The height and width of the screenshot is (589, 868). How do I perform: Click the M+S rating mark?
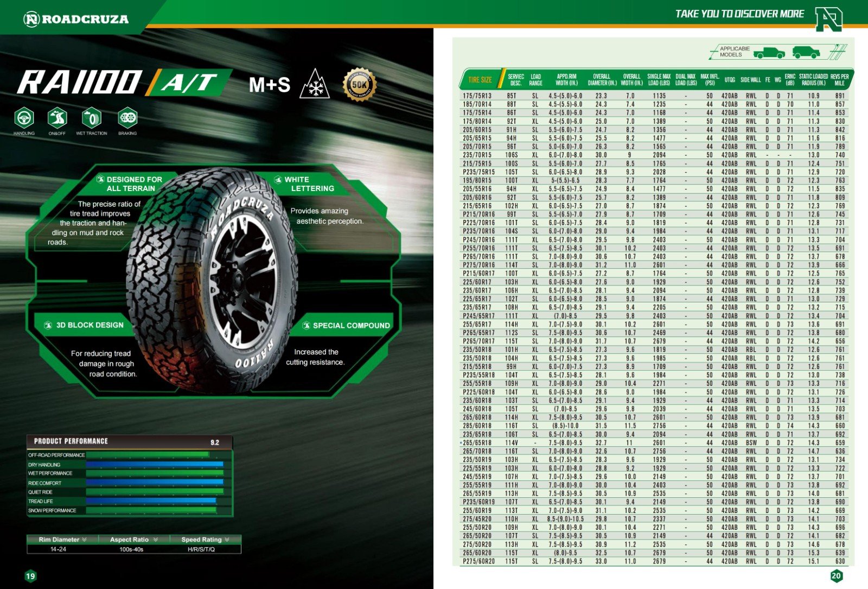[x=269, y=85]
